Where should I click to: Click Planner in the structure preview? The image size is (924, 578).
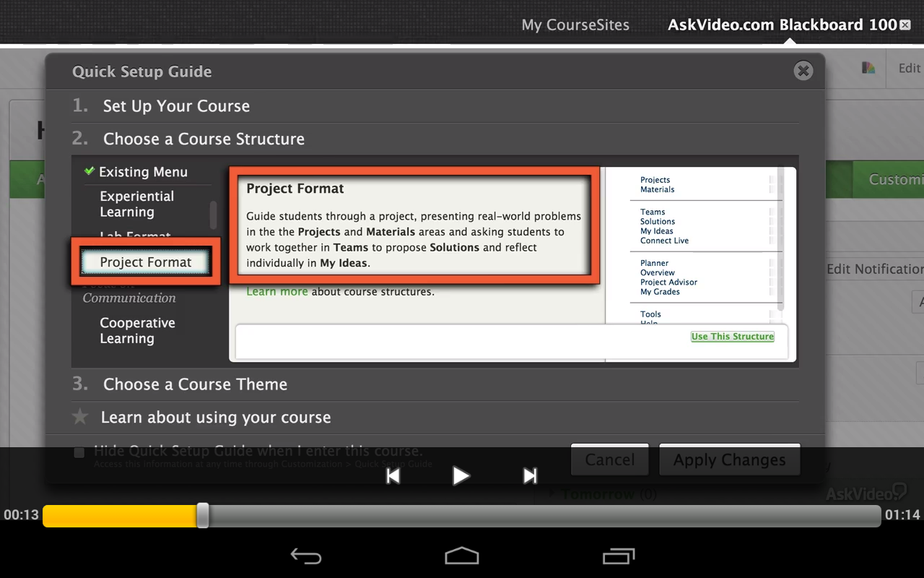pos(654,264)
